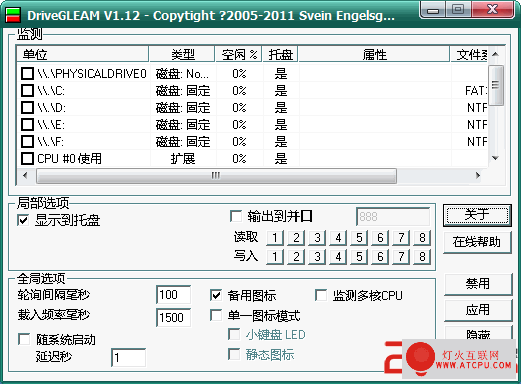This screenshot has width=521, height=384.
Task: Click the 应用 button
Action: pos(478,310)
